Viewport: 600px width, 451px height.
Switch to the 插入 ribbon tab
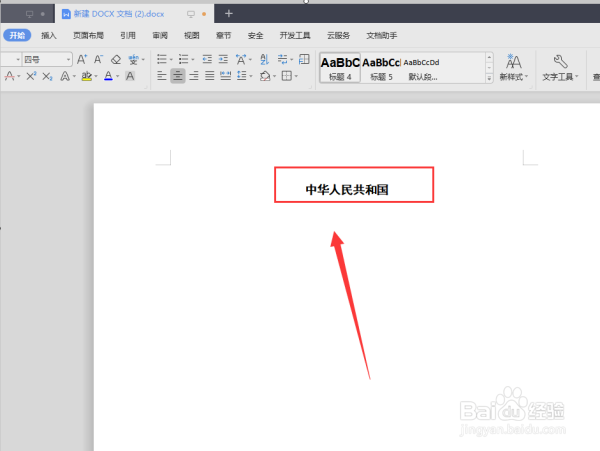[x=49, y=36]
